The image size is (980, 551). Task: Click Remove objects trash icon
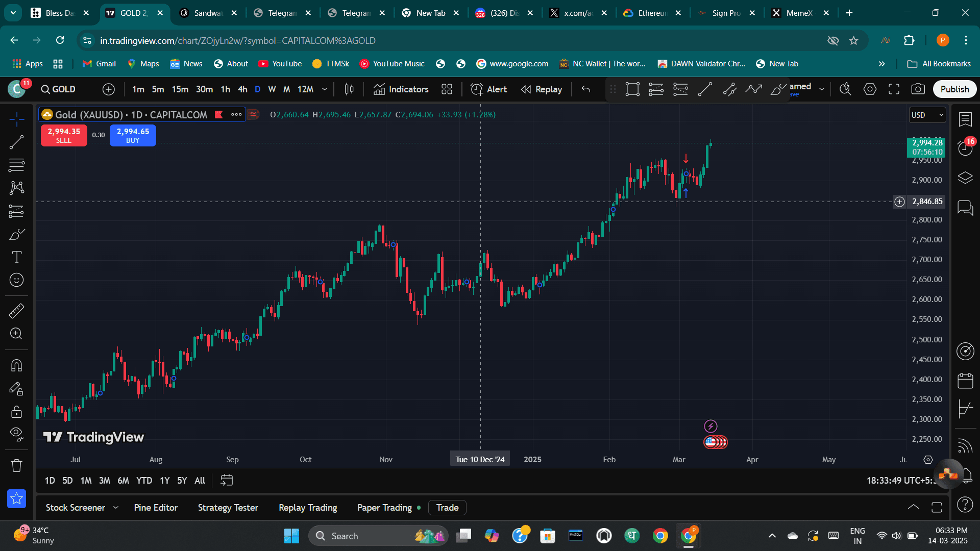point(16,465)
